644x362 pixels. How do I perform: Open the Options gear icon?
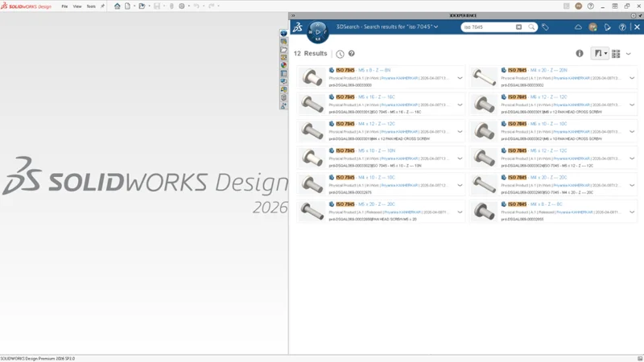pos(182,6)
